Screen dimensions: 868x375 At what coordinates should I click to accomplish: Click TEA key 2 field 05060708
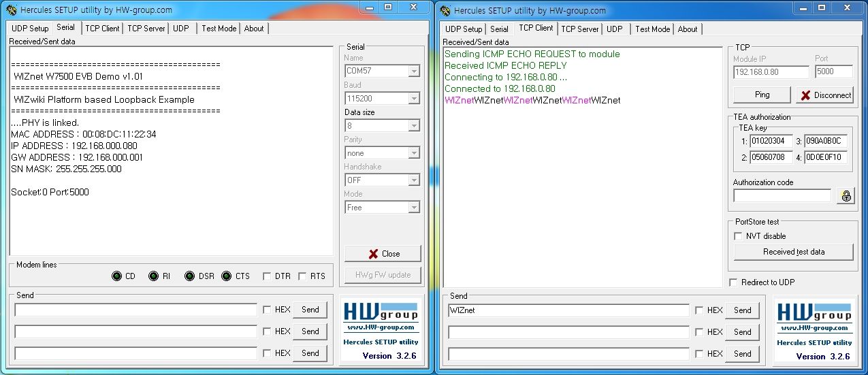point(771,158)
